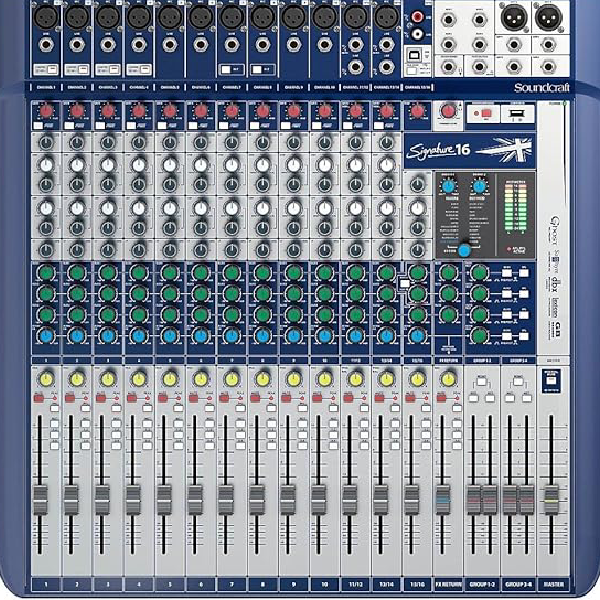Click the flat USB type-A socket
The width and height of the screenshot is (600, 600).
517,113
